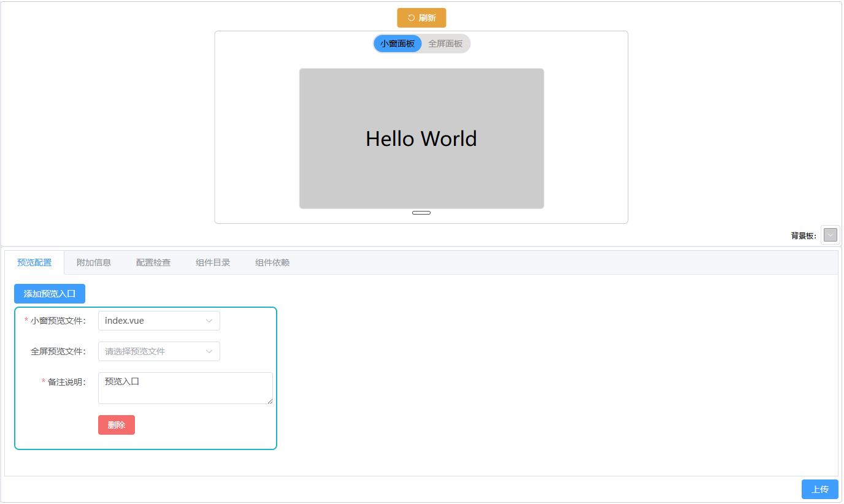The width and height of the screenshot is (844, 504).
Task: Switch to the 组件目录 tab
Action: point(213,262)
